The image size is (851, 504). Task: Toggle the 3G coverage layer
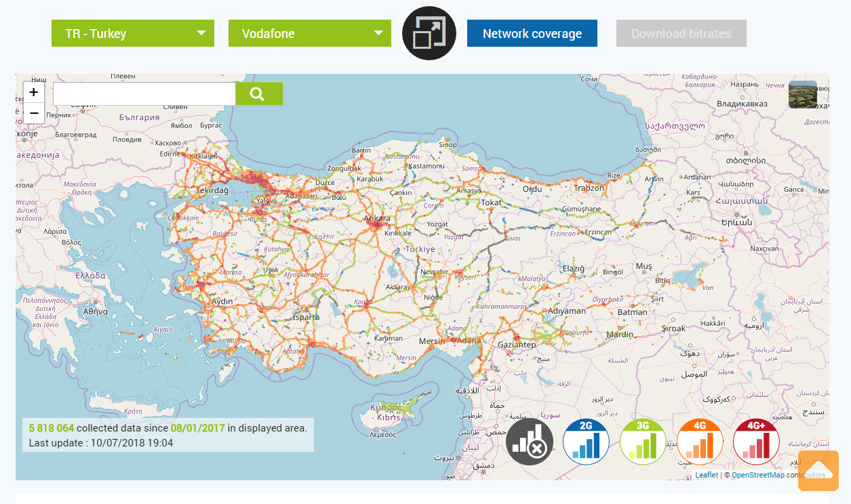pyautogui.click(x=643, y=442)
